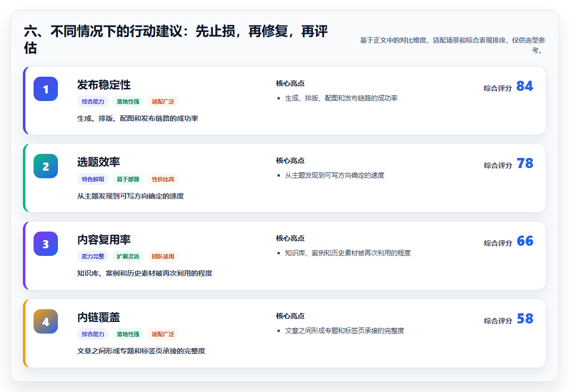Click the score 84 value
Viewport: 569px width, 392px height.
point(525,86)
